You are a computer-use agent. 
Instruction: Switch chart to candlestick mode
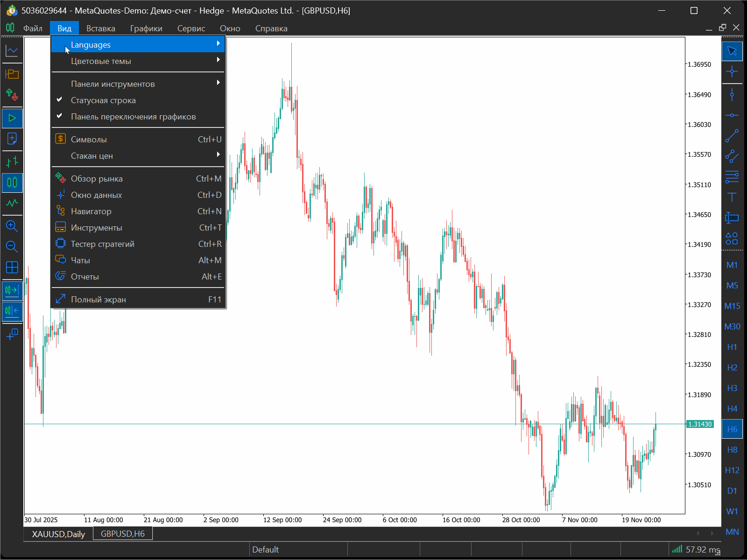pyautogui.click(x=12, y=182)
